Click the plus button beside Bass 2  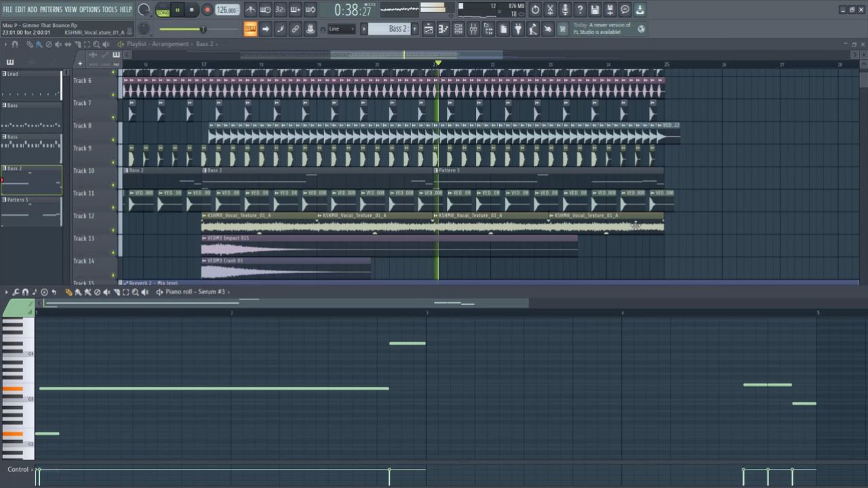coord(414,29)
